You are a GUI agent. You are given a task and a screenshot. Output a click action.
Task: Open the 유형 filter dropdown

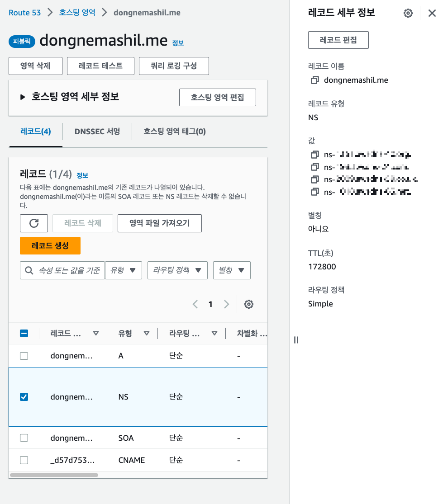coord(124,270)
